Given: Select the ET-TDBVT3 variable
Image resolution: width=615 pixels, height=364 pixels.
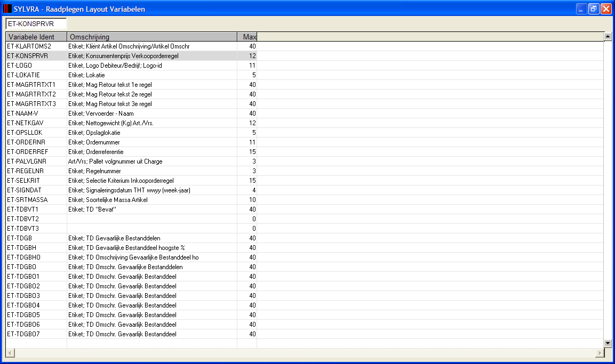Looking at the screenshot, I should pyautogui.click(x=23, y=229).
